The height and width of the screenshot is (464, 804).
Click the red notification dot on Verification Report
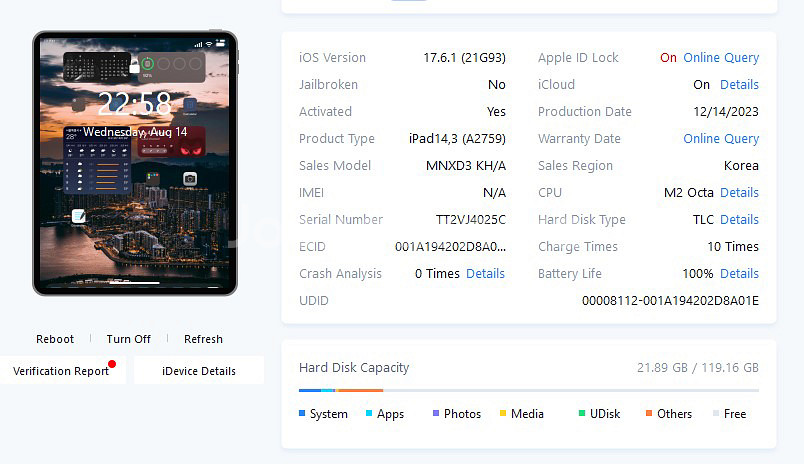pyautogui.click(x=112, y=364)
